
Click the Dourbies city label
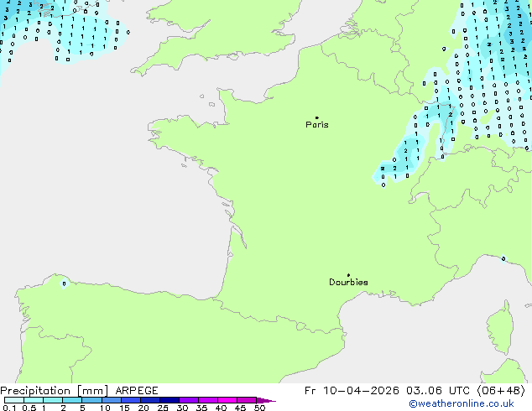coord(348,282)
